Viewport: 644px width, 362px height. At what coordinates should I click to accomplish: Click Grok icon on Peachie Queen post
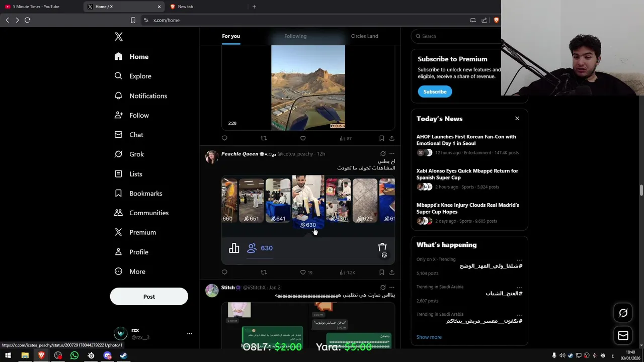tap(383, 154)
